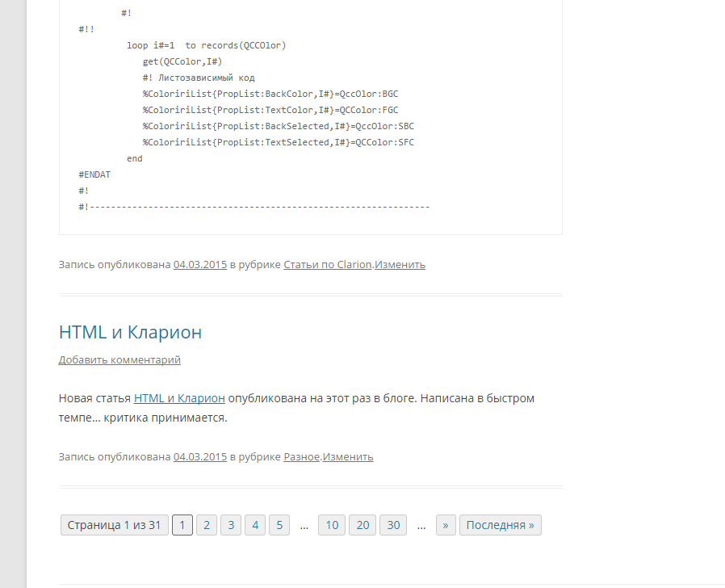The width and height of the screenshot is (725, 588).
Task: Open the inline 'HTML и Кларион' article link
Action: pyautogui.click(x=179, y=398)
